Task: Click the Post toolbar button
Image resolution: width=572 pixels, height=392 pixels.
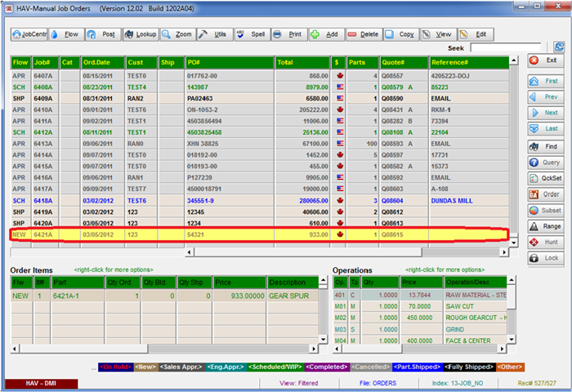Action: pos(103,34)
